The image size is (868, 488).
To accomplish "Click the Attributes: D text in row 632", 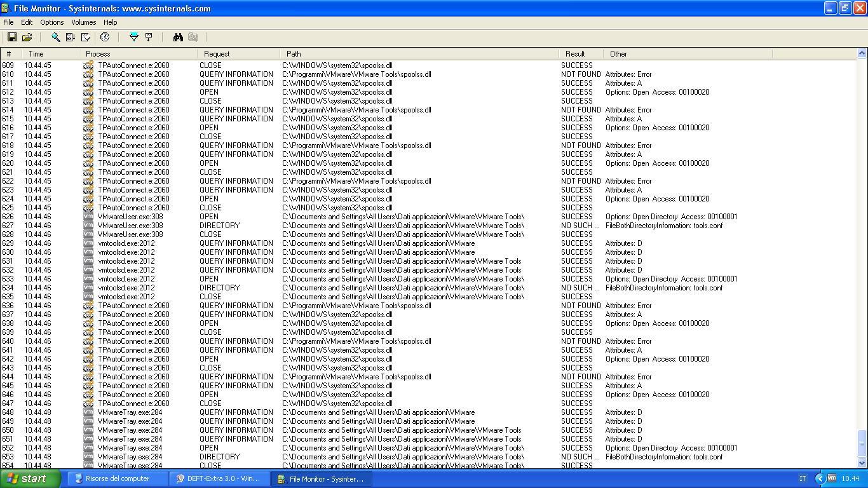I will coord(623,270).
